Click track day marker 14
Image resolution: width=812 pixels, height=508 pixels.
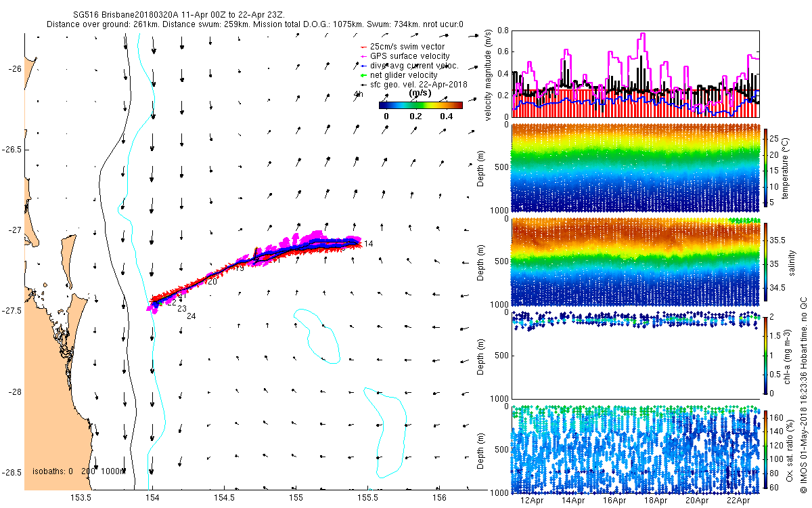368,243
